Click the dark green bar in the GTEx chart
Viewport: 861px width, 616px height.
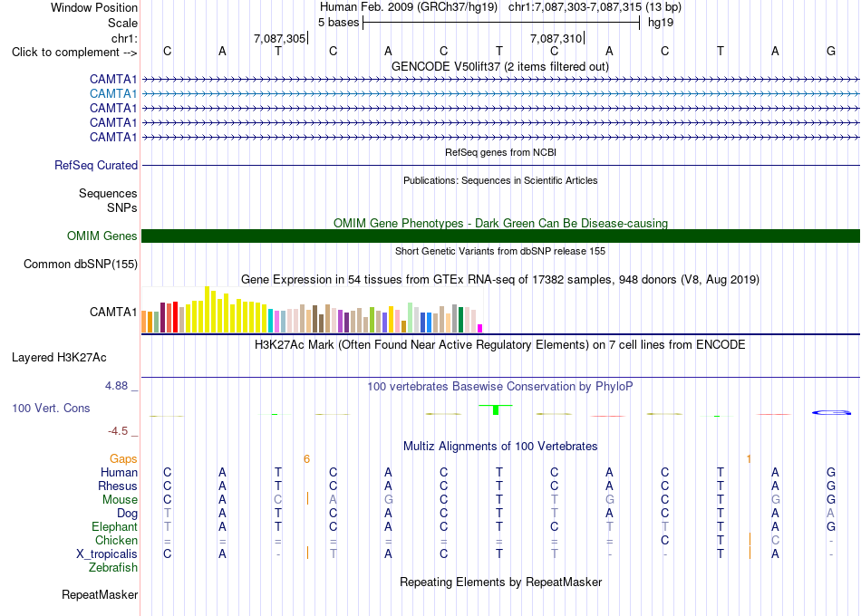(x=460, y=320)
